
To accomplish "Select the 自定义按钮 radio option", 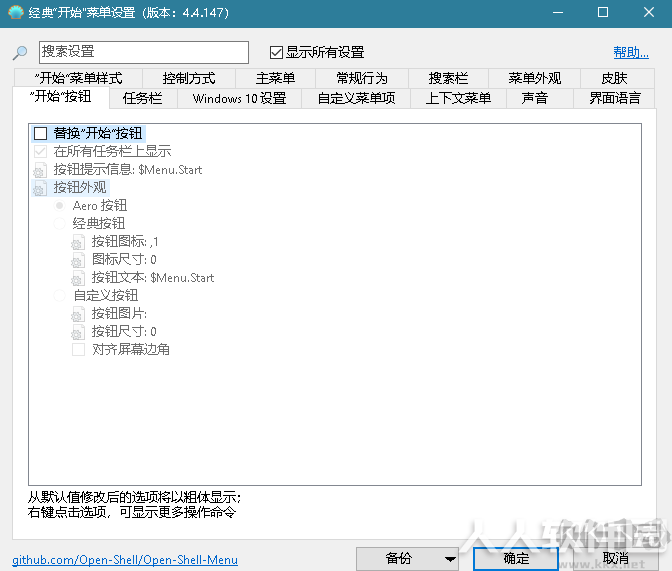I will coord(60,295).
